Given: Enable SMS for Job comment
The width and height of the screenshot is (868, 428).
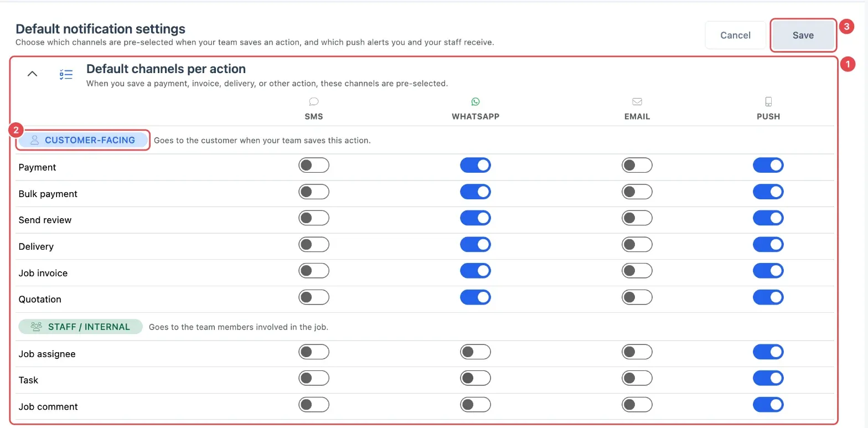Looking at the screenshot, I should point(314,404).
